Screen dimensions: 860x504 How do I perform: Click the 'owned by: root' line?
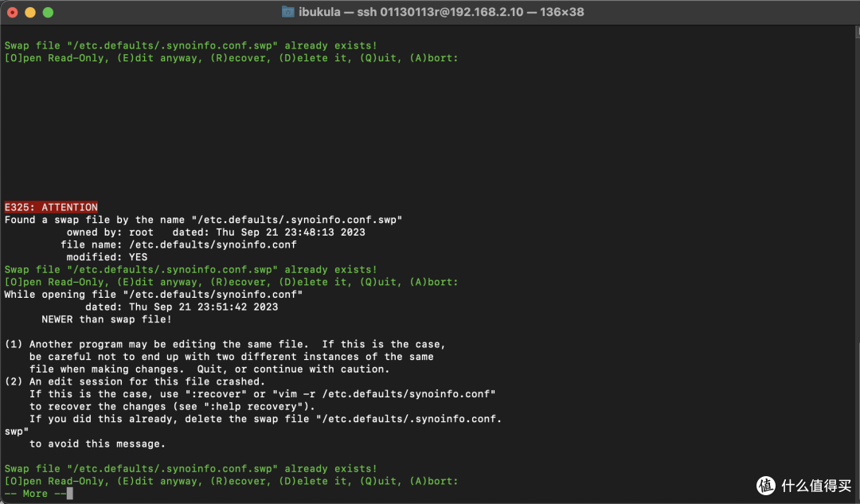point(216,232)
